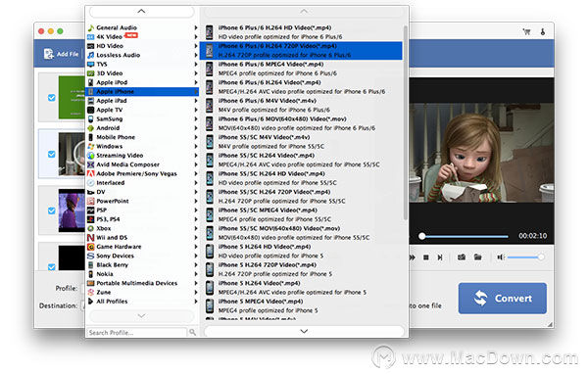Expand the General Audio submenu arrow

[x=195, y=27]
